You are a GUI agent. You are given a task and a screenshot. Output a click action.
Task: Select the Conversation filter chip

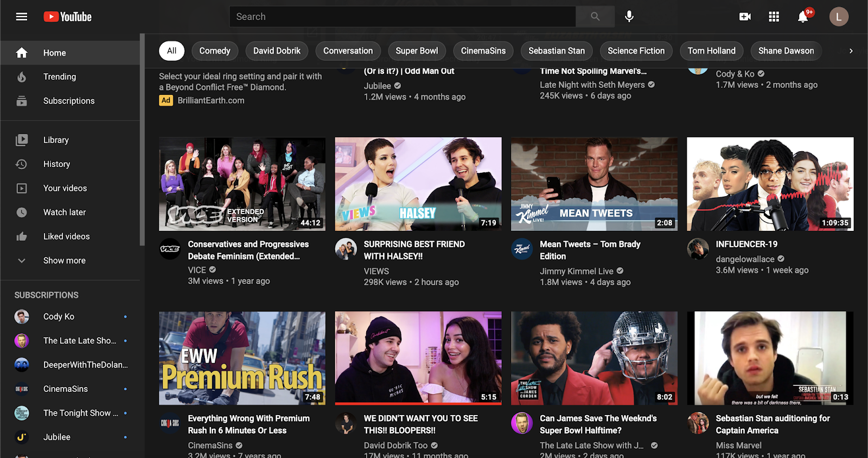(x=348, y=51)
